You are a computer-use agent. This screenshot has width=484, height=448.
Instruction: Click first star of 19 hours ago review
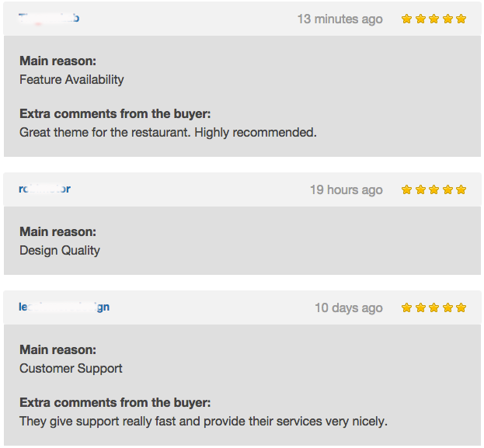[406, 189]
